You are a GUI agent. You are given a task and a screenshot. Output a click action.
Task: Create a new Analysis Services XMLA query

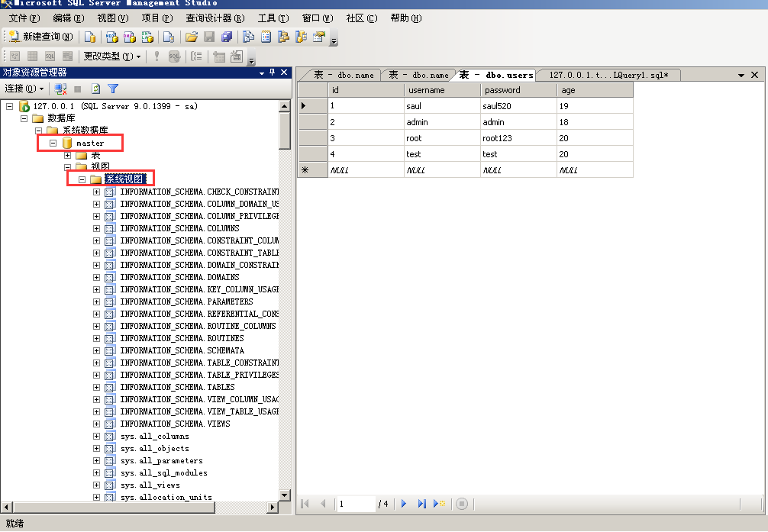tap(147, 37)
